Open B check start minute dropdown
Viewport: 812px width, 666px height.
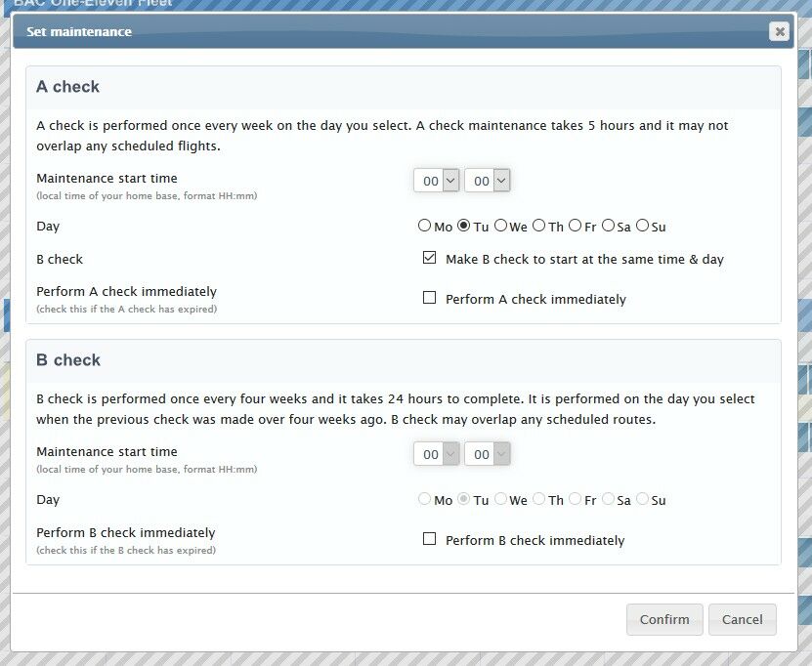487,454
